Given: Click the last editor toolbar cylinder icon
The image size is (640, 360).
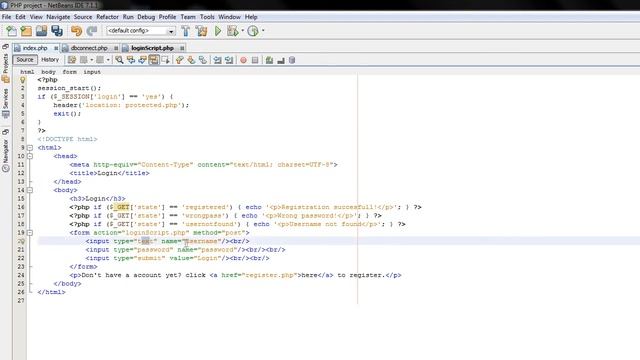Looking at the screenshot, I should (292, 60).
